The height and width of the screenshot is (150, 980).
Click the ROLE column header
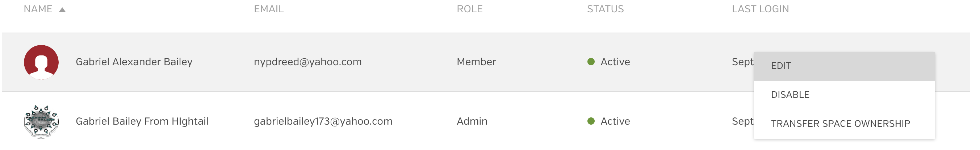click(x=469, y=9)
